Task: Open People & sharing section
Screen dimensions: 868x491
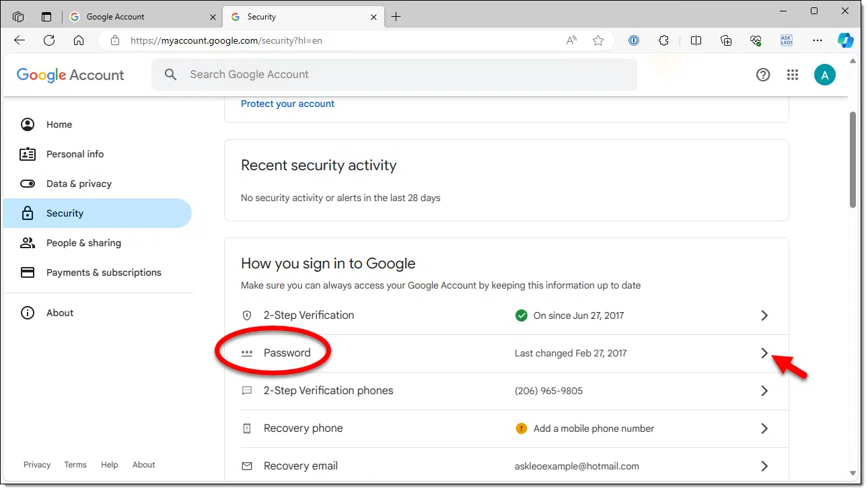Action: pyautogui.click(x=98, y=243)
